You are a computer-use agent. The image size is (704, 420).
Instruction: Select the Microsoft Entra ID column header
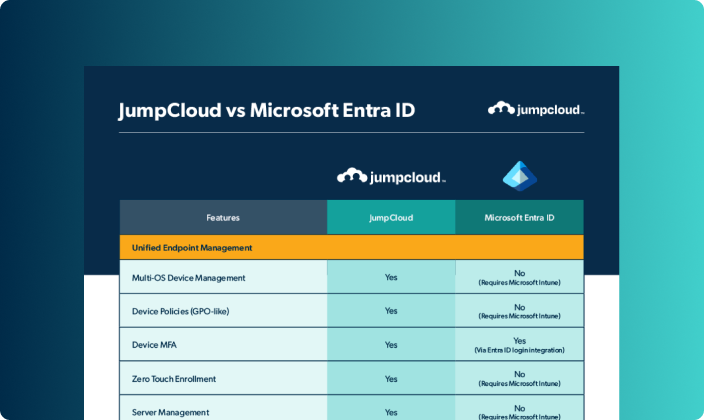[519, 217]
